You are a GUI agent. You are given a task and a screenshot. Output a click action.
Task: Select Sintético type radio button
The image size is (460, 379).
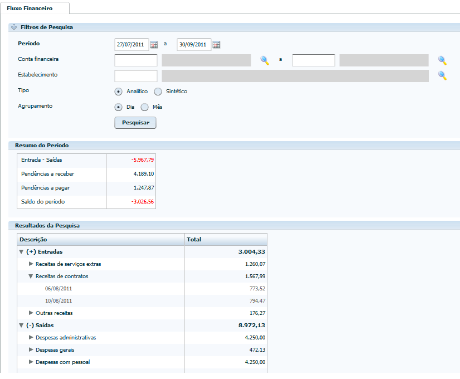pos(158,91)
